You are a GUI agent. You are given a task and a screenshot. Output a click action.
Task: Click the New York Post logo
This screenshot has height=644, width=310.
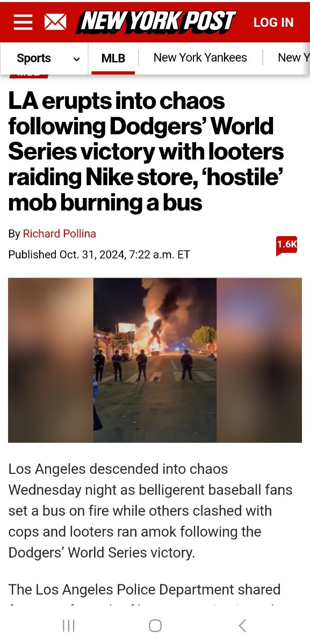pos(156,22)
